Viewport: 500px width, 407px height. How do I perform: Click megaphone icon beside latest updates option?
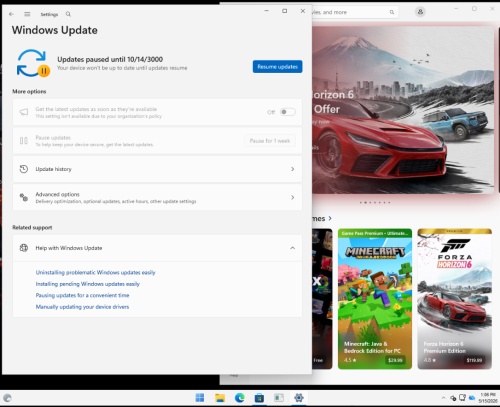[24, 112]
